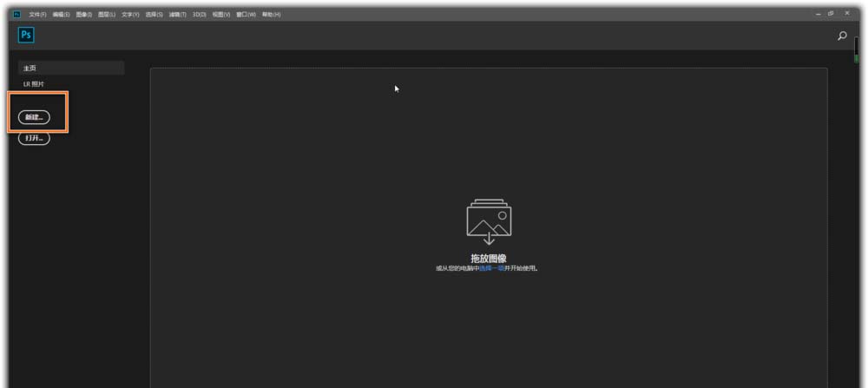
Task: Click the small Ps icon in title bar
Action: (16, 15)
